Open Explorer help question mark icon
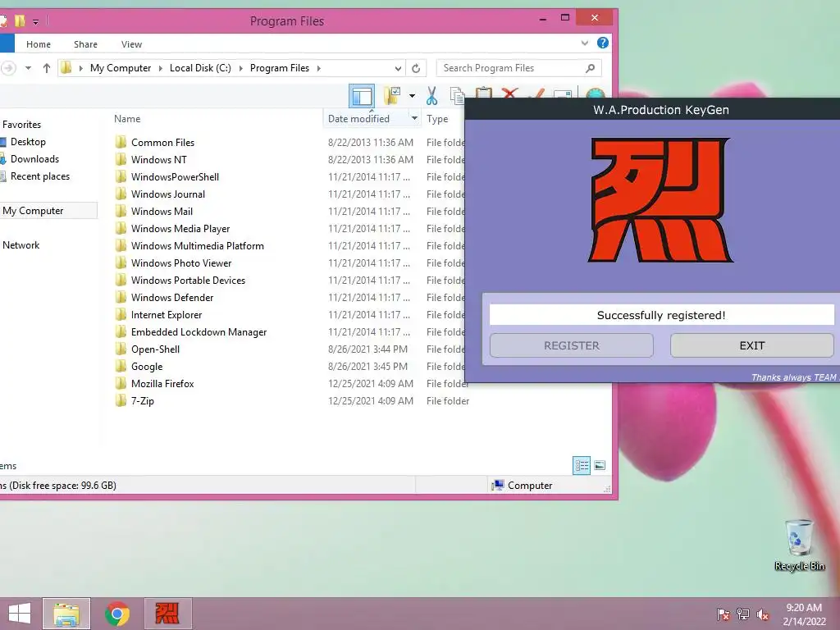840x630 pixels. click(x=603, y=43)
